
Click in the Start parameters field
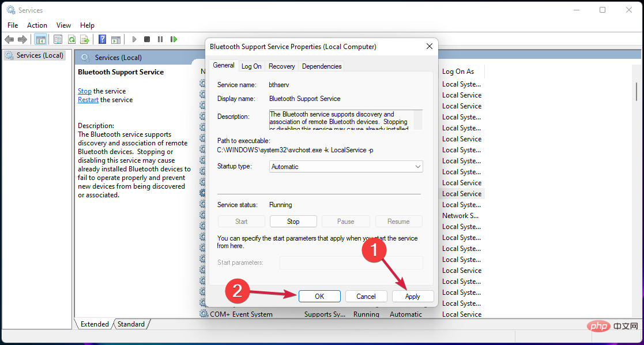click(351, 262)
